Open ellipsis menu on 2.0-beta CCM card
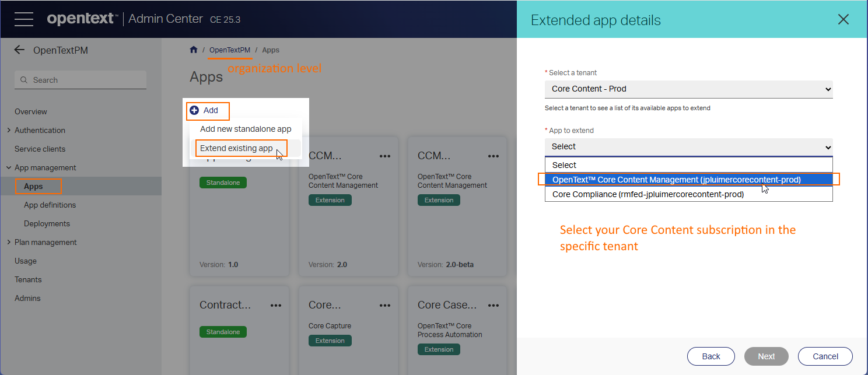This screenshot has height=375, width=868. 494,156
